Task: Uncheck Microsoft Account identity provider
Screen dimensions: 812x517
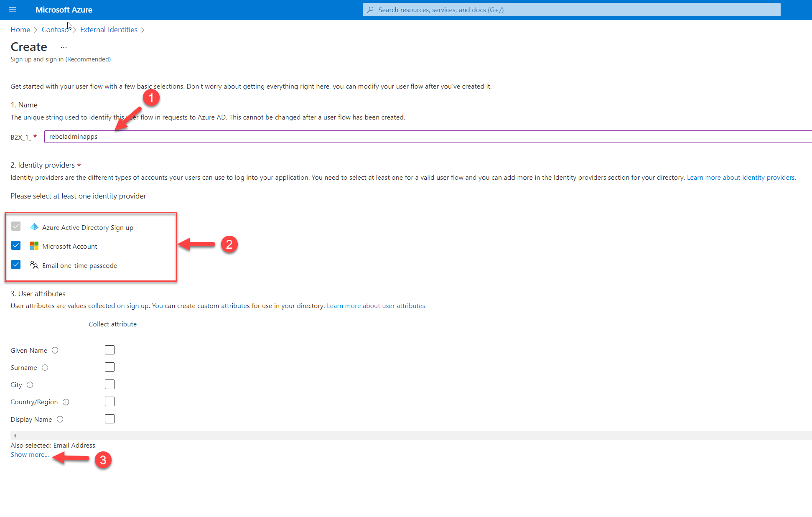Action: click(16, 245)
